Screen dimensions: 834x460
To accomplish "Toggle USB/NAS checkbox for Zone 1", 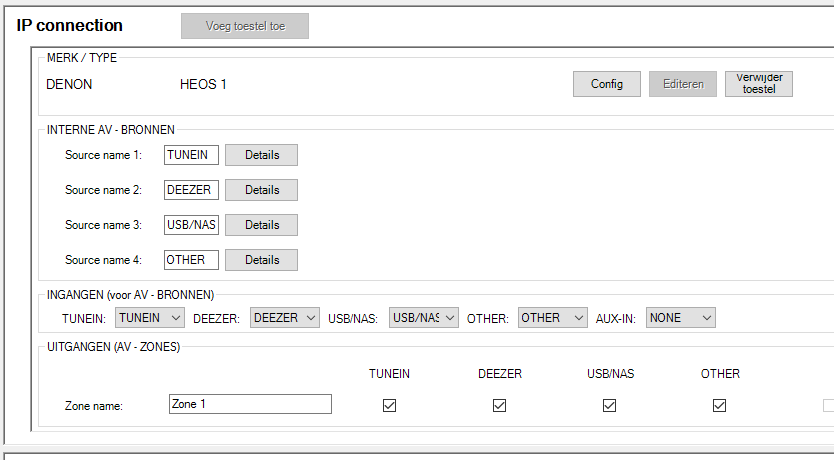I will click(x=609, y=405).
